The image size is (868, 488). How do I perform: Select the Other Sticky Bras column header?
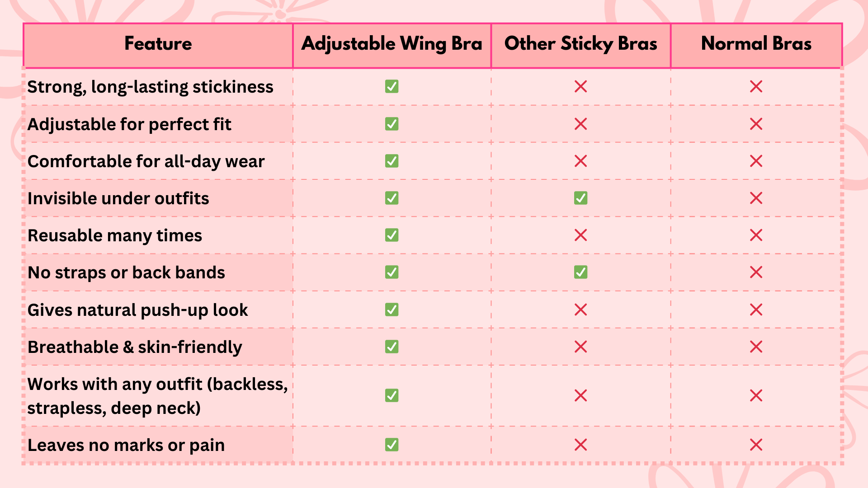click(x=580, y=44)
